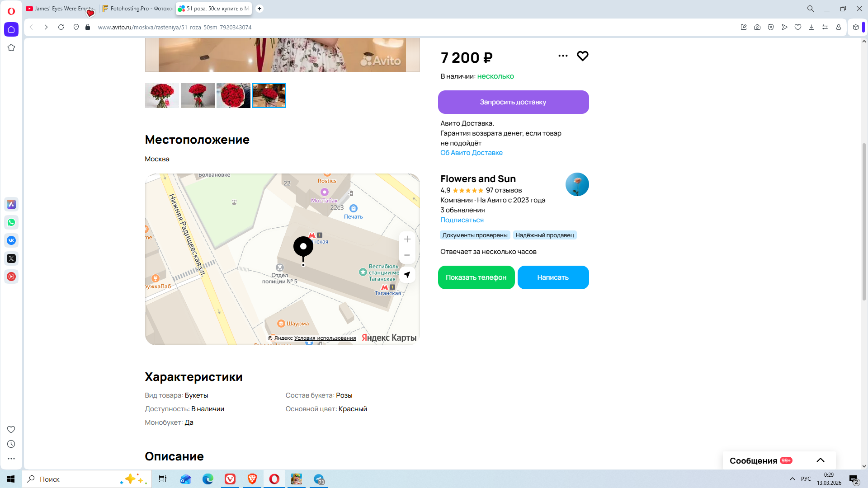Add listing to favorites with heart icon
Screen dimensions: 868x488
point(582,56)
